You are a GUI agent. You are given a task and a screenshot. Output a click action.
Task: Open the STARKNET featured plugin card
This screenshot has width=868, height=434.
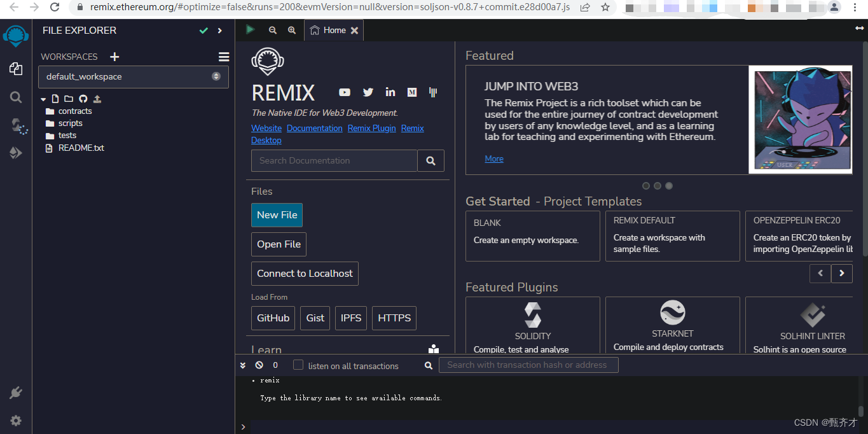[x=673, y=326]
